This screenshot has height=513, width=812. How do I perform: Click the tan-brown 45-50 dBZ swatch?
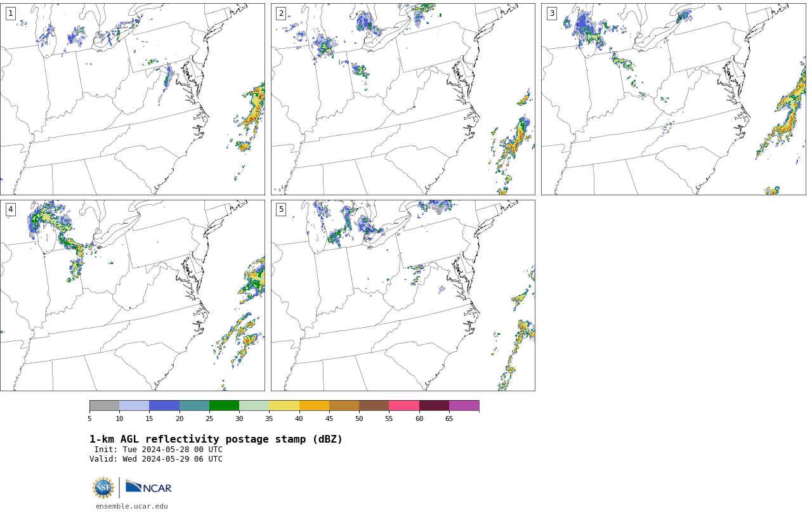pyautogui.click(x=344, y=406)
